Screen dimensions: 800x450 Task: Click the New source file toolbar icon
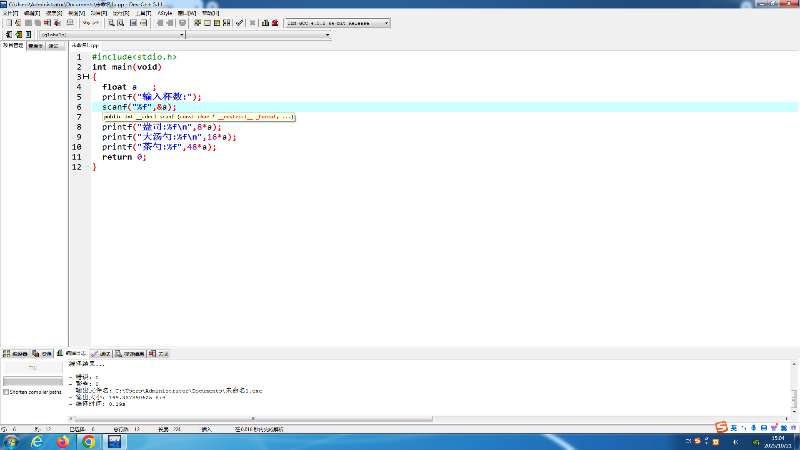pos(9,23)
